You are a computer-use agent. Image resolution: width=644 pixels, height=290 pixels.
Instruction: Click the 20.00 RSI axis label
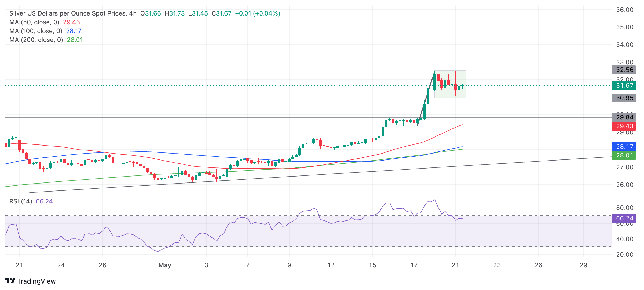[625, 255]
